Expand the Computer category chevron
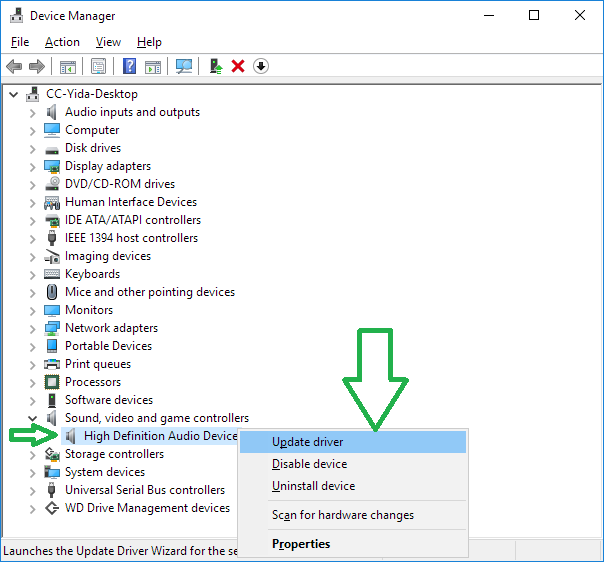 pyautogui.click(x=33, y=131)
